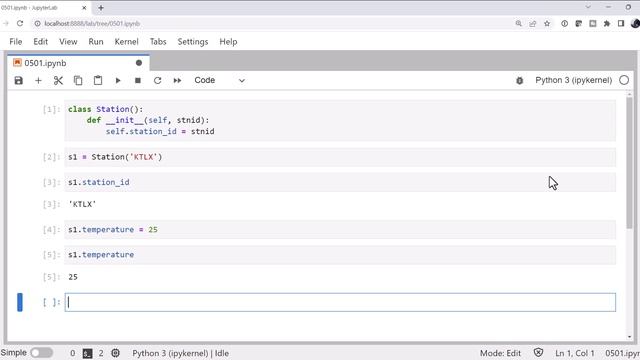640x360 pixels.
Task: Click the s1 = Station('KTLX') cell
Action: pyautogui.click(x=340, y=157)
